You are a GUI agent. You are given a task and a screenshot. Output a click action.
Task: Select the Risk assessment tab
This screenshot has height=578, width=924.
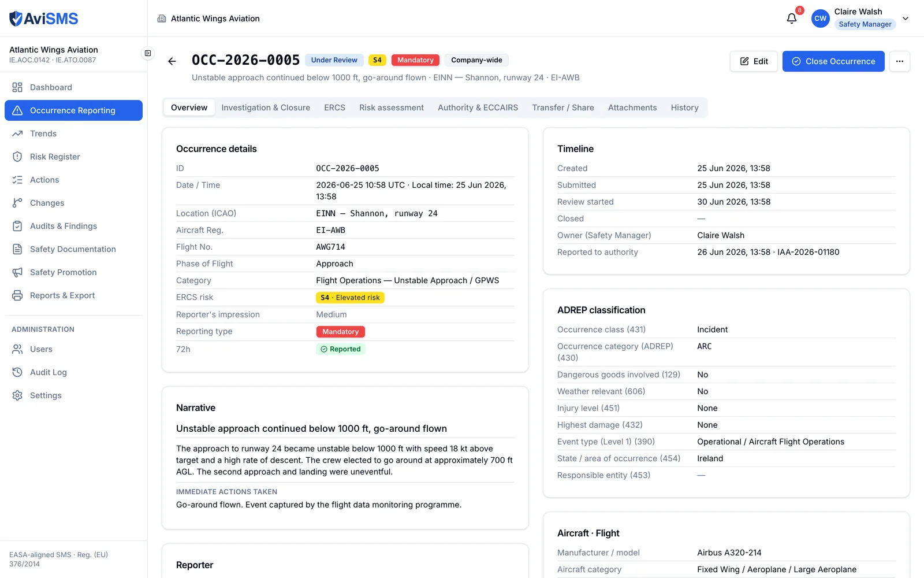coord(392,108)
